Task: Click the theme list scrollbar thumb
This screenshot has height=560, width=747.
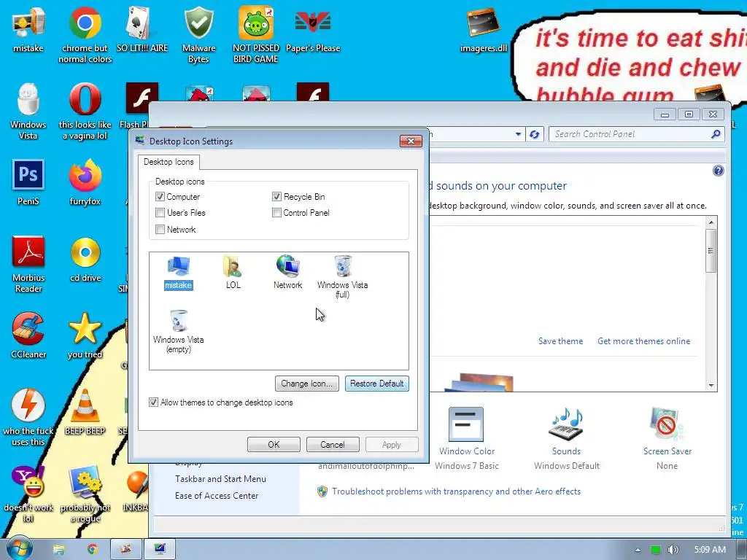Action: 711,251
